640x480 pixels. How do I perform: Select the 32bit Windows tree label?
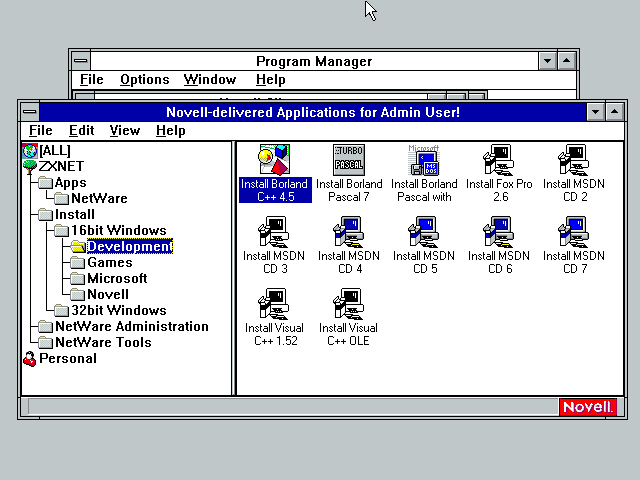[119, 311]
